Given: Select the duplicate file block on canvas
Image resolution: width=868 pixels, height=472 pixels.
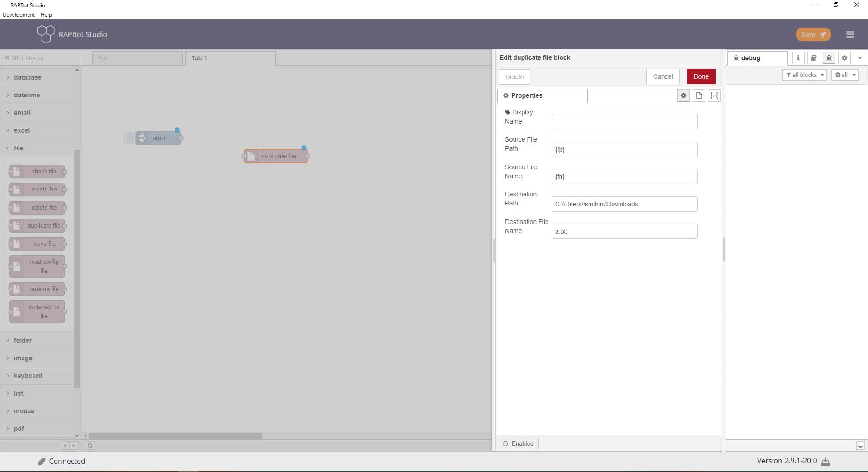Looking at the screenshot, I should pyautogui.click(x=276, y=156).
